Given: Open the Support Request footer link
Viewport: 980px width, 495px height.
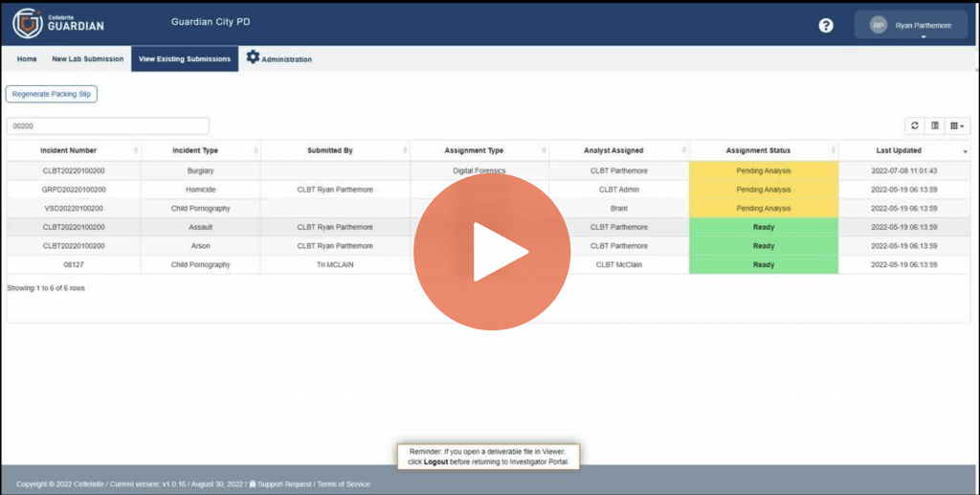Looking at the screenshot, I should [x=284, y=484].
